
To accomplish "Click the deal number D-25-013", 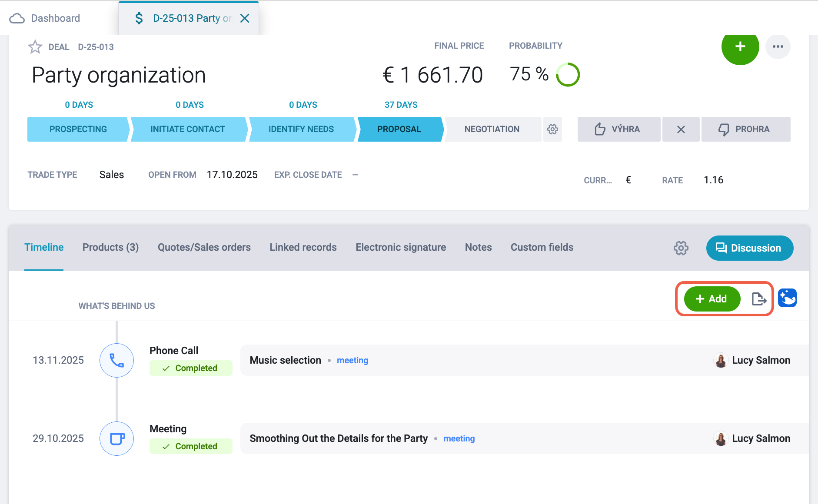I will coord(96,47).
